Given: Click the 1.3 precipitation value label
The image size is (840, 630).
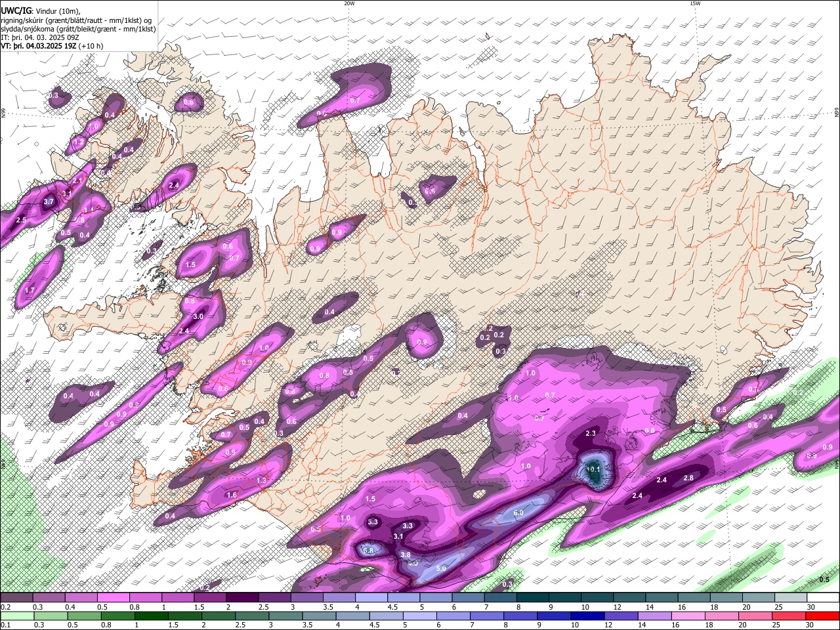Looking at the screenshot, I should (261, 481).
